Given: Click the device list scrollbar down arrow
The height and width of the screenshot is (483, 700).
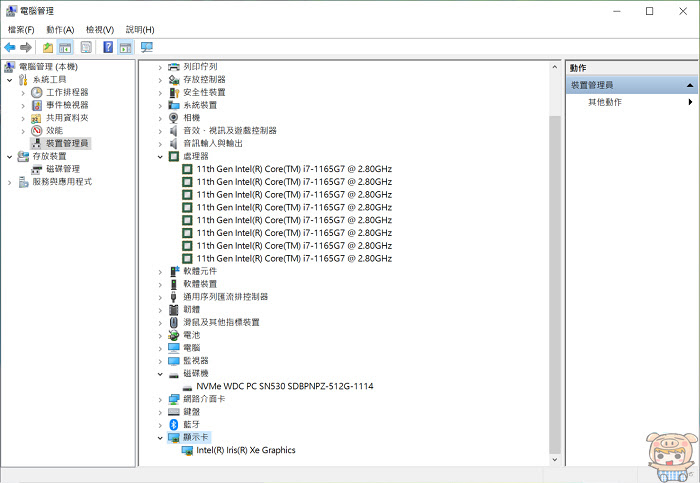Looking at the screenshot, I should 554,459.
